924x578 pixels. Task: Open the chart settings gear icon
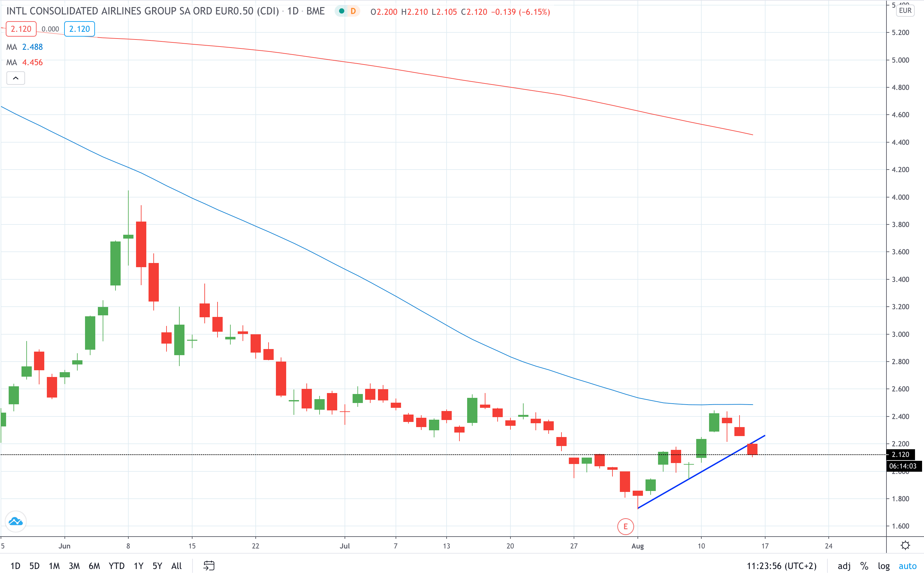(905, 546)
